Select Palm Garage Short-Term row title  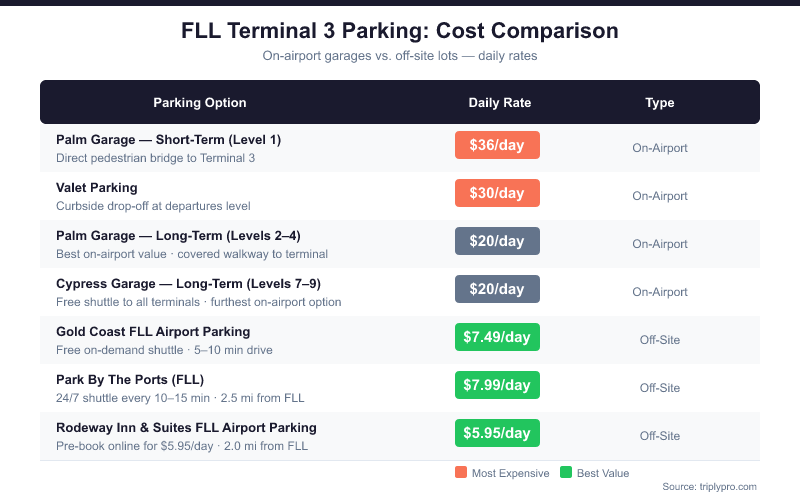(168, 140)
